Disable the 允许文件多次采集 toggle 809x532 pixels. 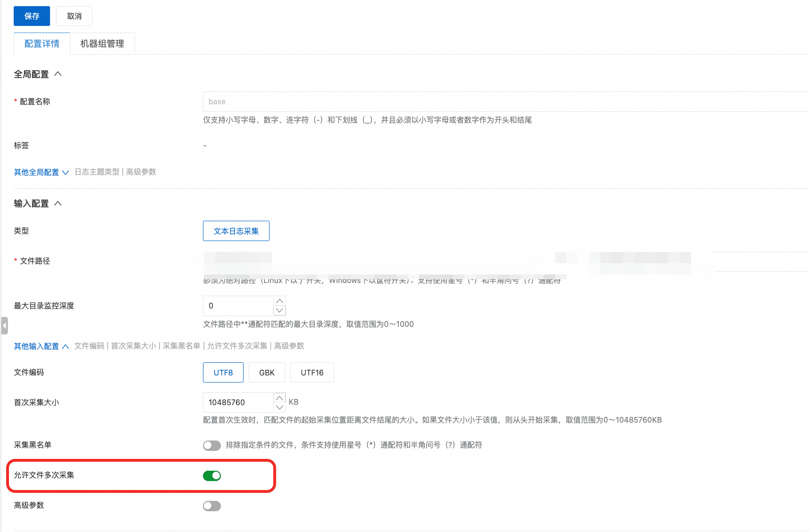[x=212, y=476]
